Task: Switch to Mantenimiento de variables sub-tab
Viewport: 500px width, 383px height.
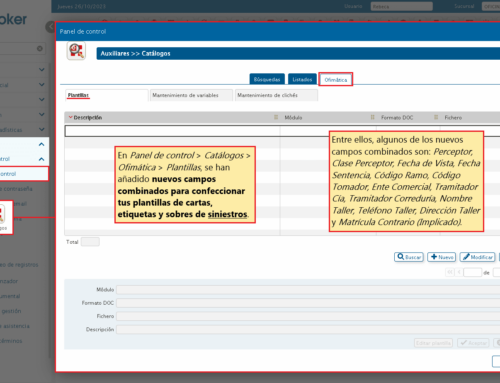Action: [x=191, y=95]
